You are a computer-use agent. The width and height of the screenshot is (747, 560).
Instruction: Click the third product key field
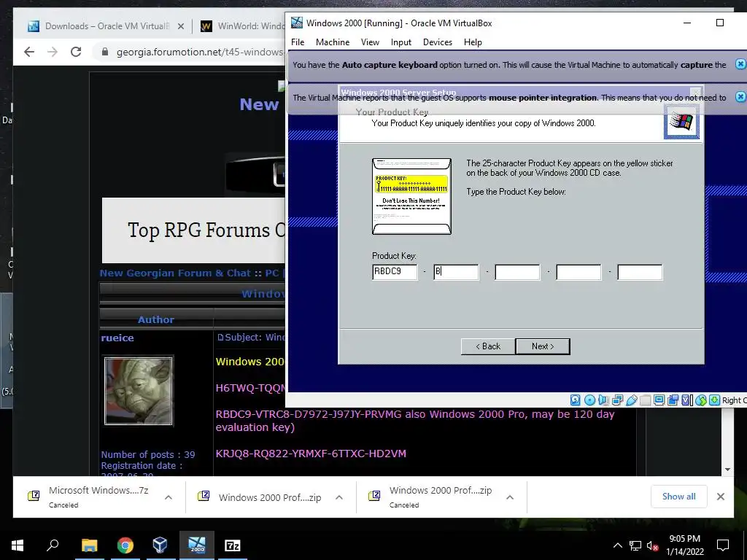(517, 272)
